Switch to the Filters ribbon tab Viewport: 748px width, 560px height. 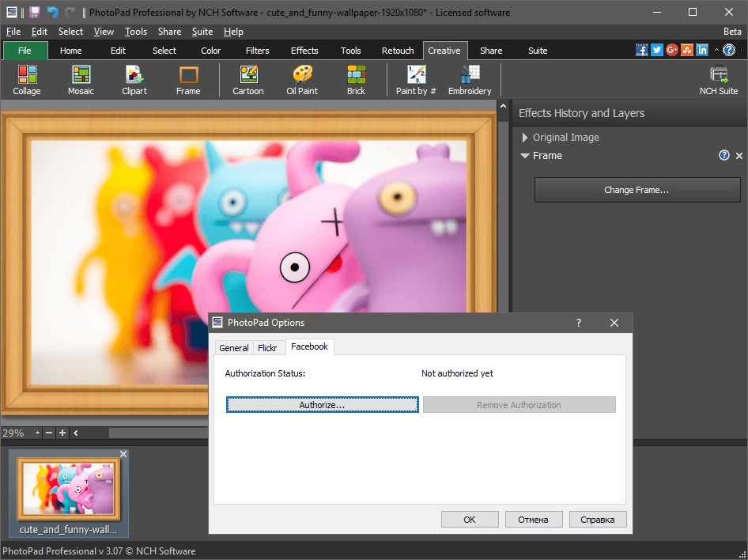pyautogui.click(x=258, y=51)
